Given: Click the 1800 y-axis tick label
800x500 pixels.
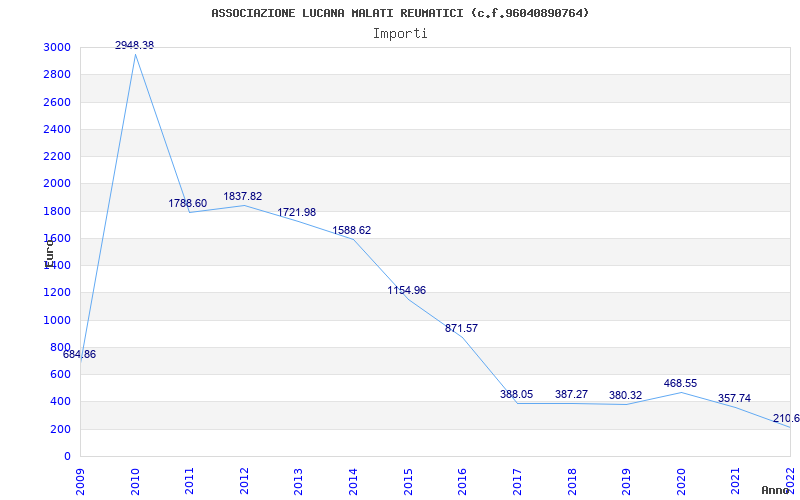Looking at the screenshot, I should click(57, 211).
